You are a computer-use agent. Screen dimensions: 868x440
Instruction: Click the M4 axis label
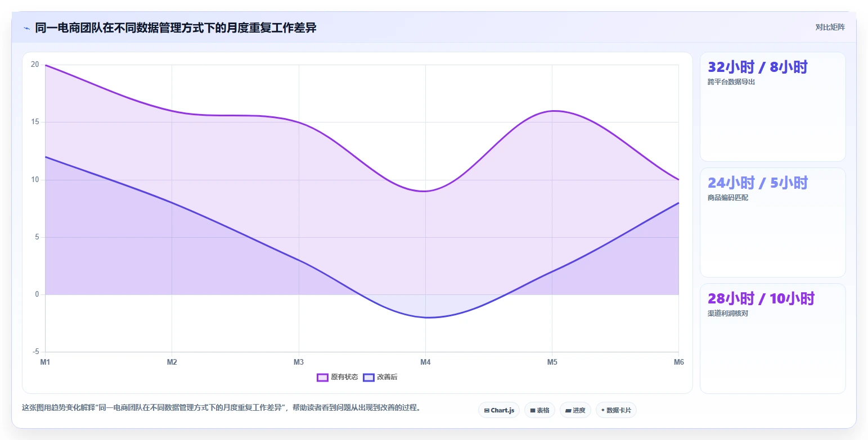[x=425, y=362]
